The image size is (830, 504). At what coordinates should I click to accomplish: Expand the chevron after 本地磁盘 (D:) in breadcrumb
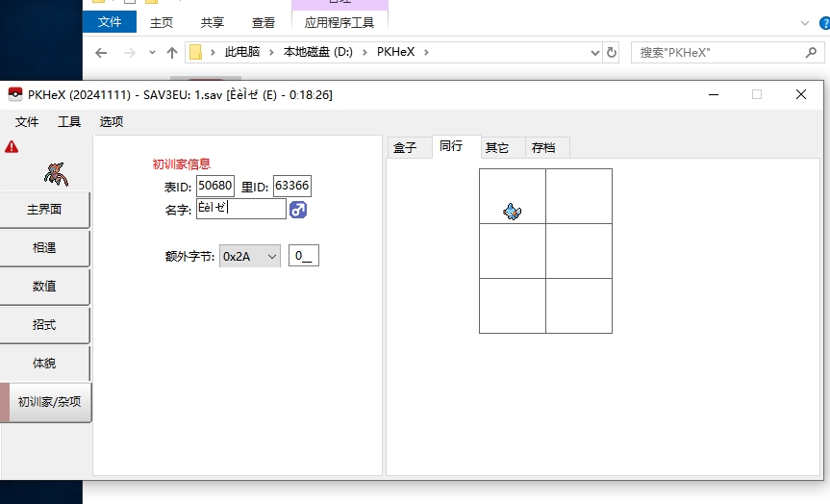coord(365,52)
